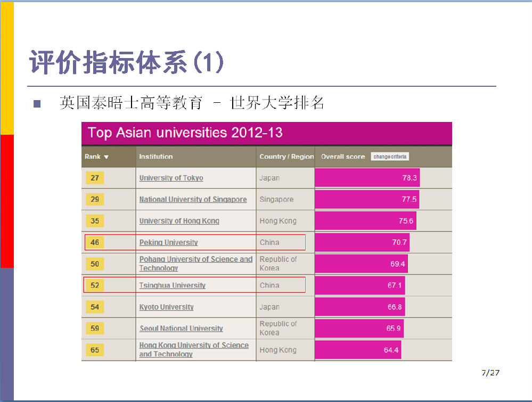532x402 pixels.
Task: Open Pohang University of Science and Technology link
Action: click(x=196, y=264)
